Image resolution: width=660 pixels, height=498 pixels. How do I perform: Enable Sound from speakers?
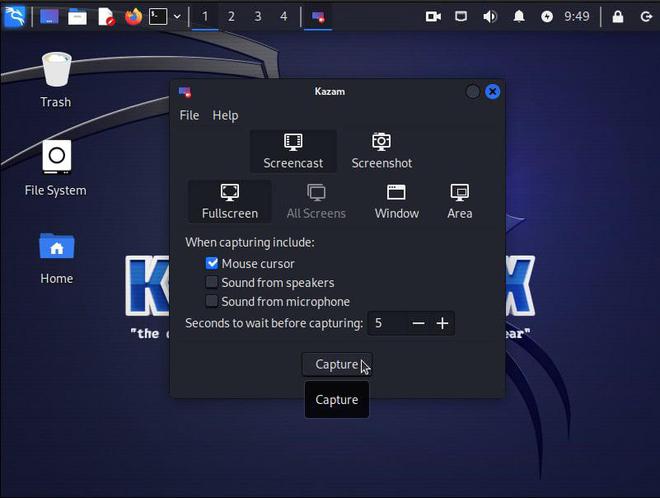point(212,282)
